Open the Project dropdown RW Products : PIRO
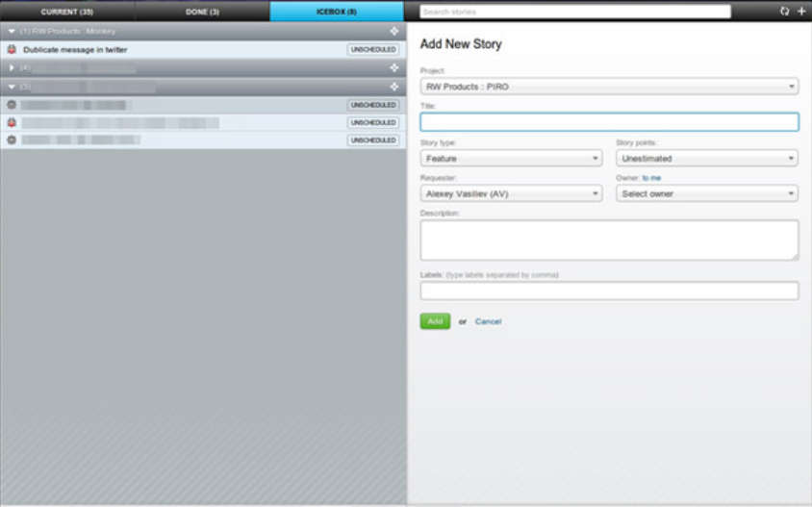The height and width of the screenshot is (507, 812). pos(609,87)
